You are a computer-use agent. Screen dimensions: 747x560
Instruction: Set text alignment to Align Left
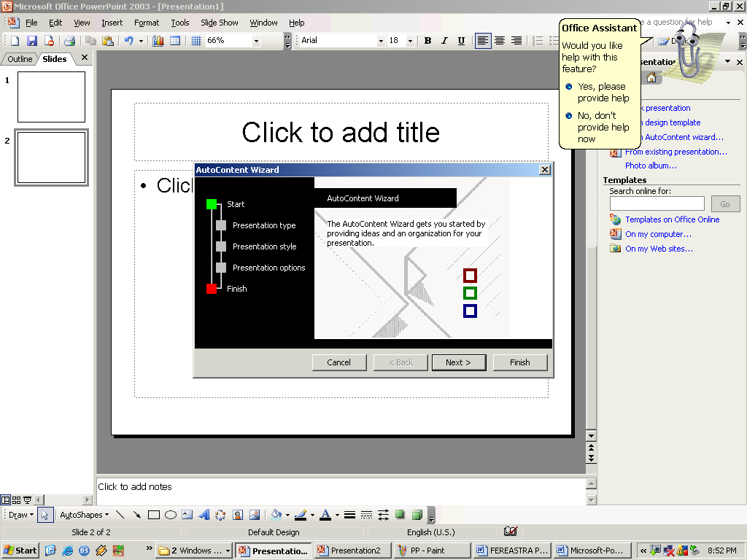[x=483, y=41]
